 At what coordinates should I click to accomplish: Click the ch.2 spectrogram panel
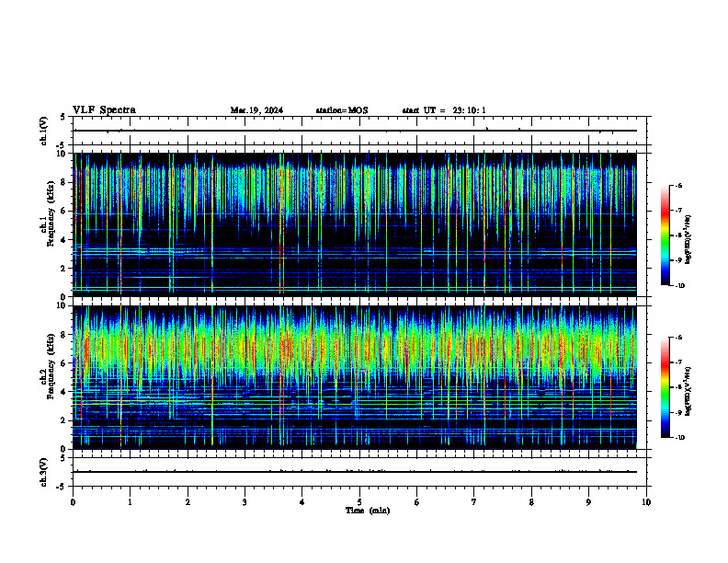pyautogui.click(x=355, y=377)
